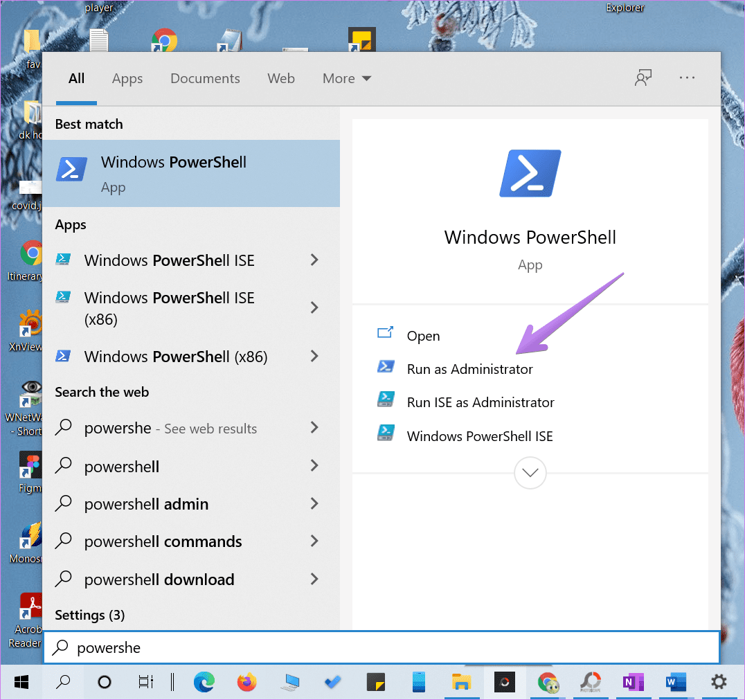Select 'powershe - See web results' suggestion
Screen dimensions: 745x700
click(x=170, y=428)
